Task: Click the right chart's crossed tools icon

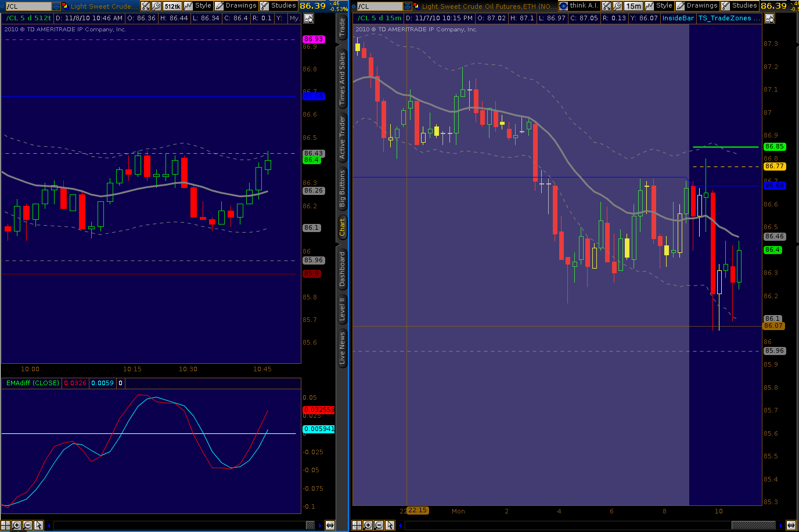Action: click(x=607, y=6)
